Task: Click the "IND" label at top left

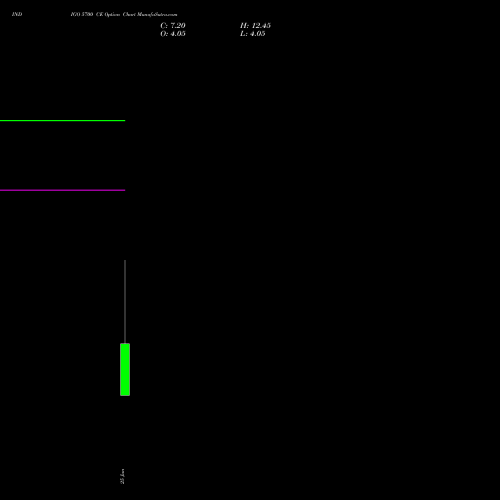Action: point(17,14)
